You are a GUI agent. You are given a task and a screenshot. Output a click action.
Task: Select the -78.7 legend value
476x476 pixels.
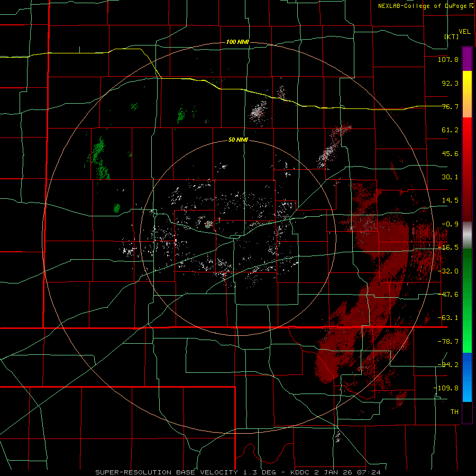(448, 342)
